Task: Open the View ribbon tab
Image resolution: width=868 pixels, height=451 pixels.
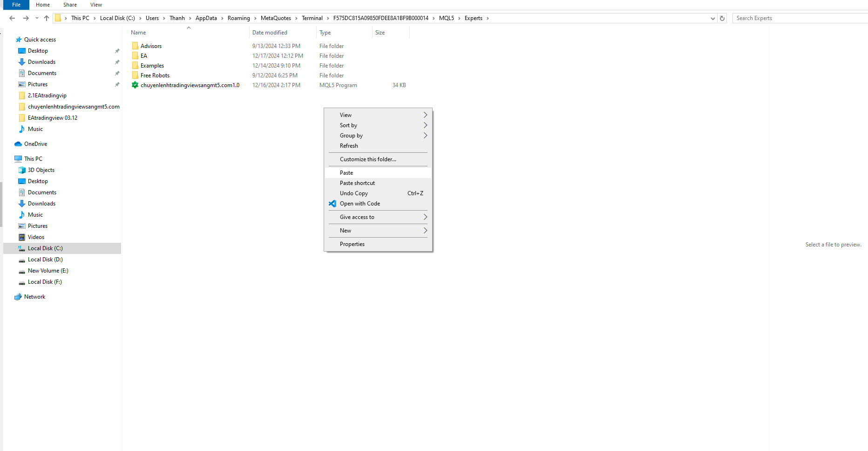Action: pyautogui.click(x=96, y=5)
